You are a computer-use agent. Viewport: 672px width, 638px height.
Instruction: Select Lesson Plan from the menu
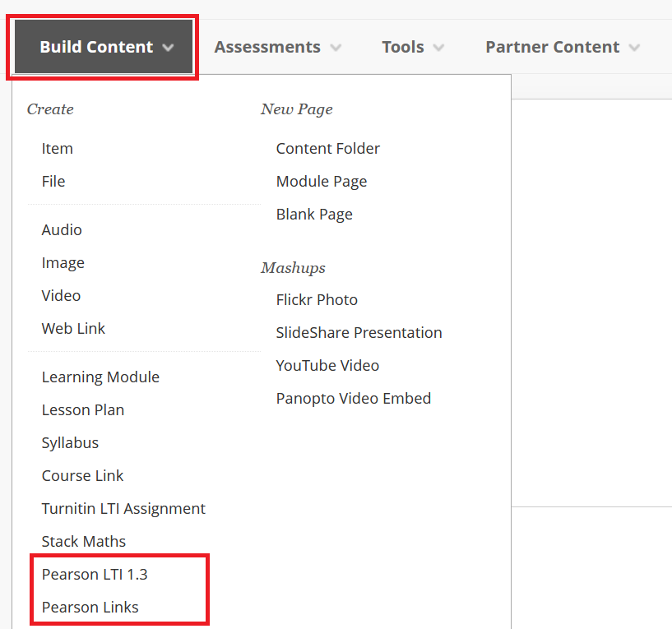(83, 410)
